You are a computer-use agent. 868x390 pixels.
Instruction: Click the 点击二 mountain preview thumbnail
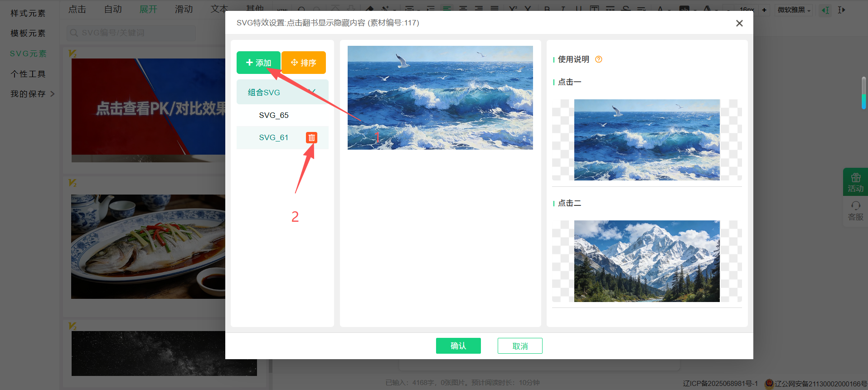pyautogui.click(x=646, y=261)
